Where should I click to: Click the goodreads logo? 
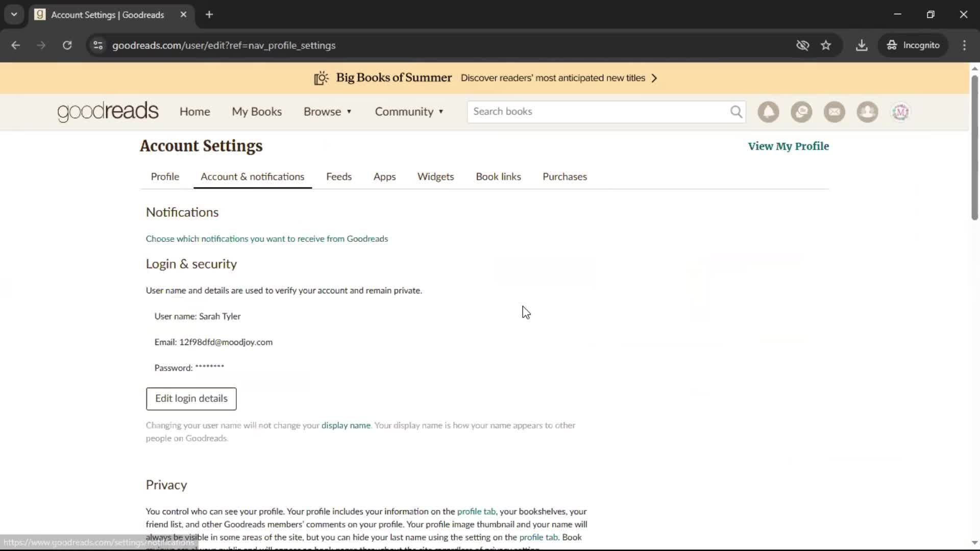[x=108, y=112]
